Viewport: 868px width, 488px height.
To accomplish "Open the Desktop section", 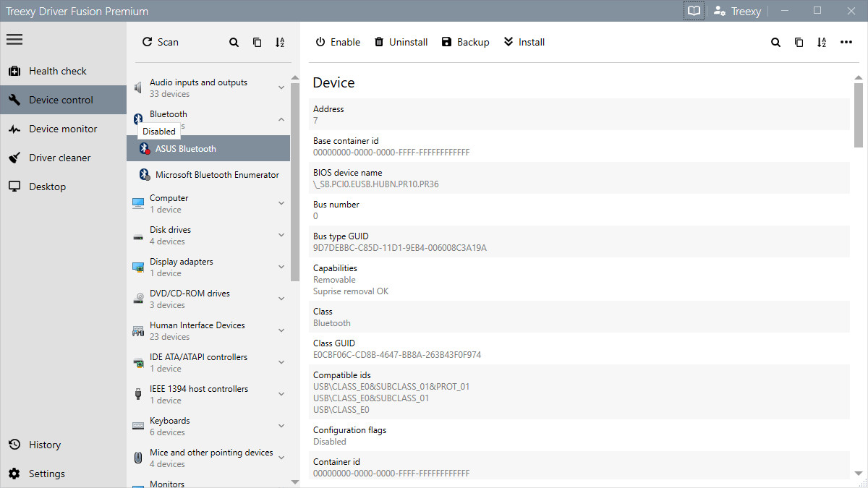I will [46, 187].
